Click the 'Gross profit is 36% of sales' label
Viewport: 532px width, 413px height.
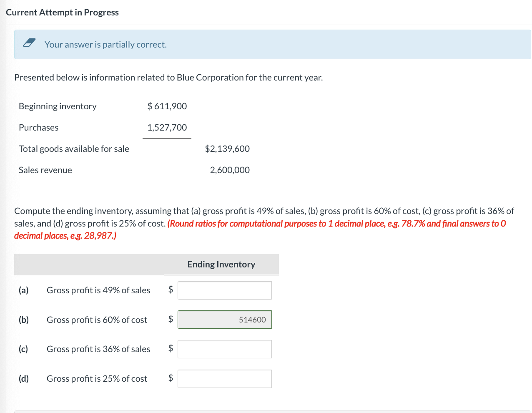pyautogui.click(x=98, y=349)
